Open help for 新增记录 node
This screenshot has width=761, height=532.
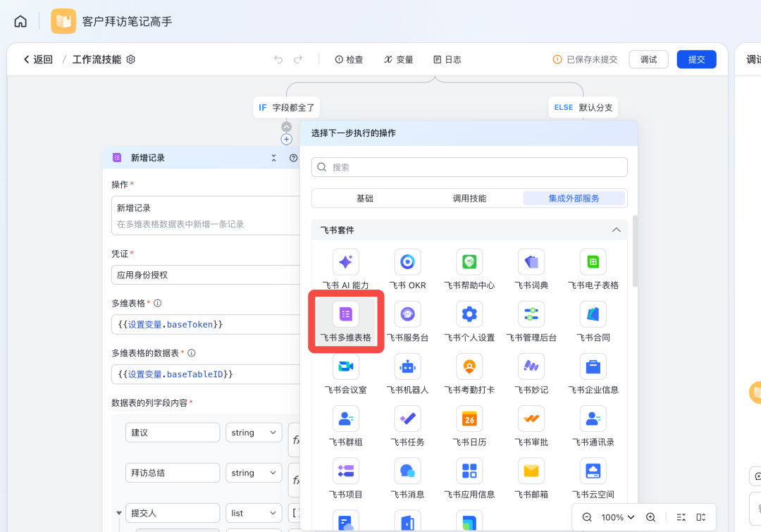tap(293, 158)
